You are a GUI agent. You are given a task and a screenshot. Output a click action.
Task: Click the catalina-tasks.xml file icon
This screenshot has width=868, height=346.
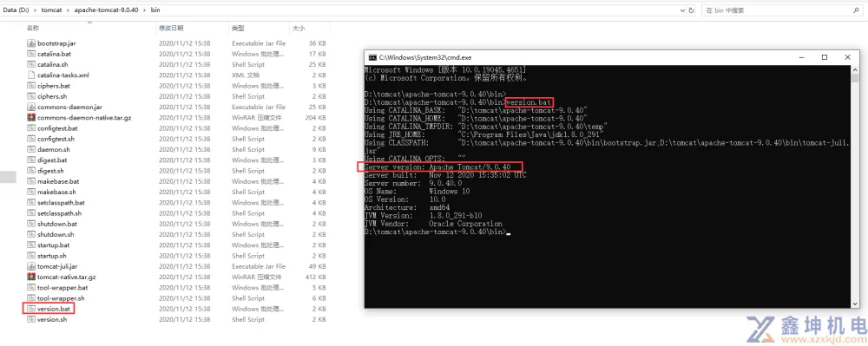tap(31, 75)
